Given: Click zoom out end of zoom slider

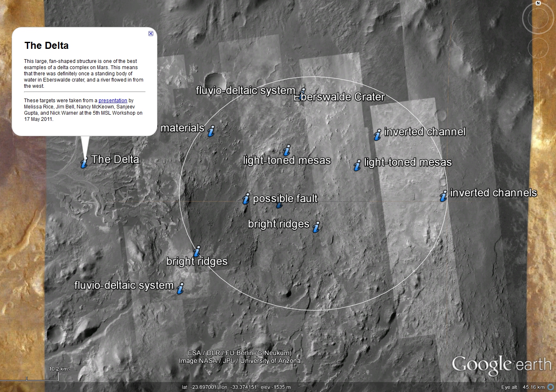Looking at the screenshot, I should 538,117.
